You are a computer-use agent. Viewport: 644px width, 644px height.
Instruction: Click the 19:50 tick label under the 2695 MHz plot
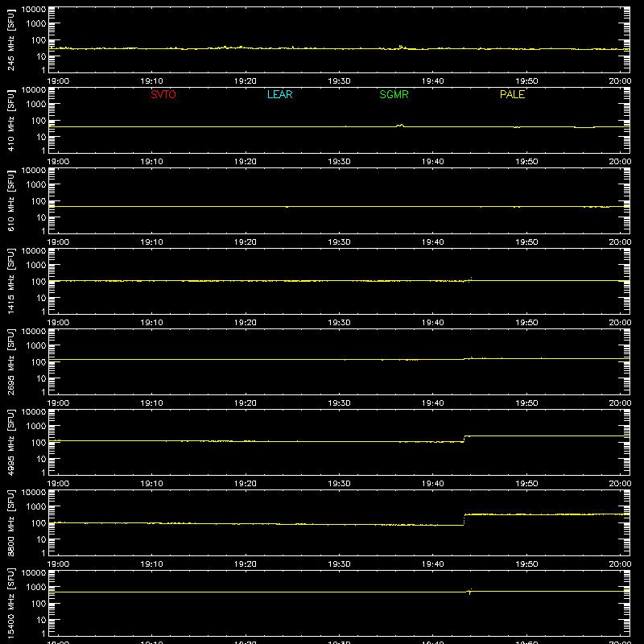click(526, 403)
